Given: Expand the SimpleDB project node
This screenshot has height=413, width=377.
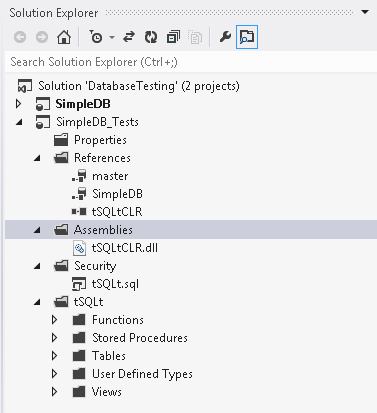Looking at the screenshot, I should pos(19,104).
